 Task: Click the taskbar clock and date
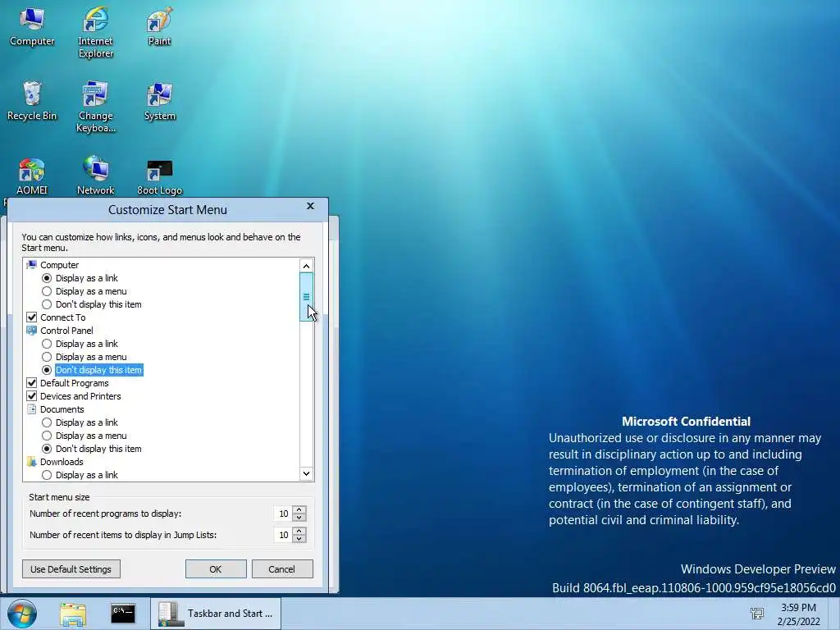click(798, 614)
